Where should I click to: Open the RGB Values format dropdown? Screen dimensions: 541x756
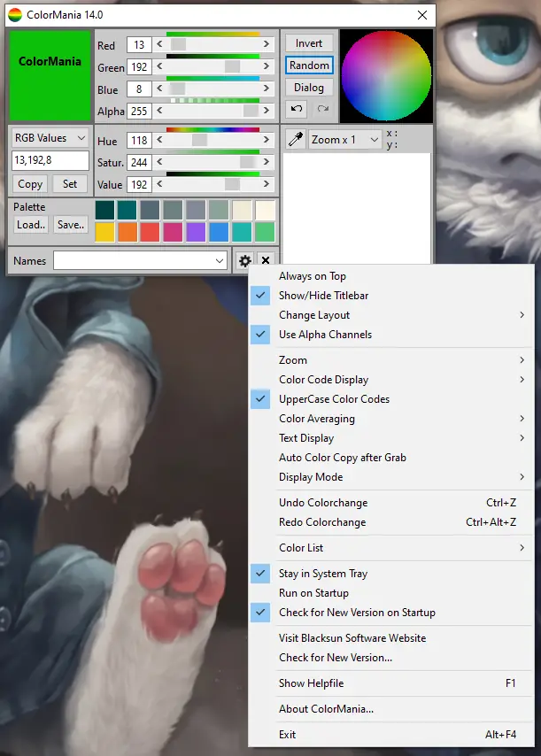(50, 138)
